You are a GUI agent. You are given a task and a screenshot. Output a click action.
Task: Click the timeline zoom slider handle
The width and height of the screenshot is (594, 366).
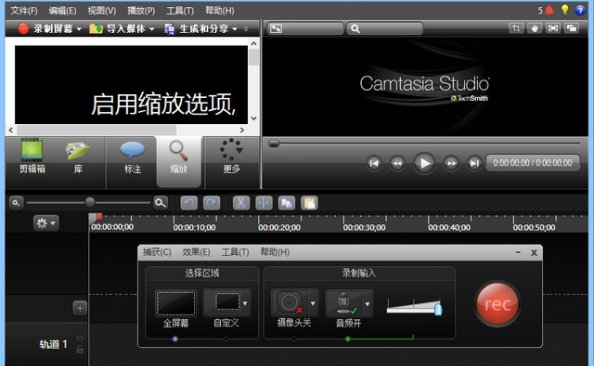[90, 202]
